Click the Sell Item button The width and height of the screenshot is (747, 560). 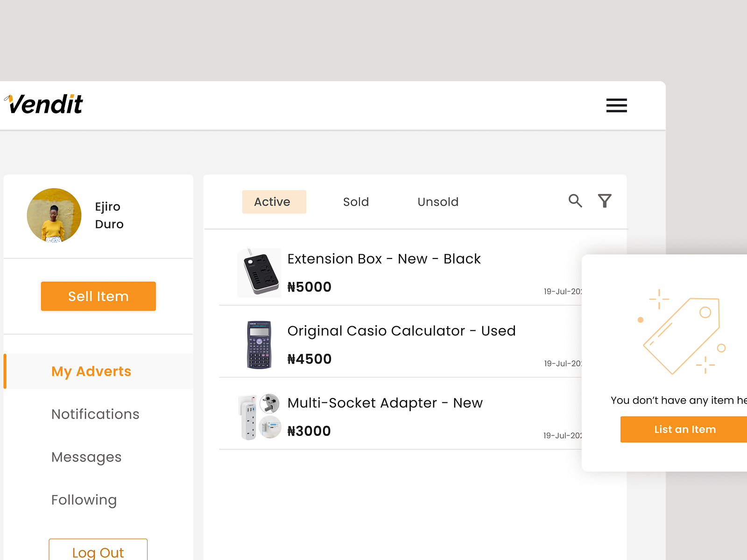click(98, 296)
